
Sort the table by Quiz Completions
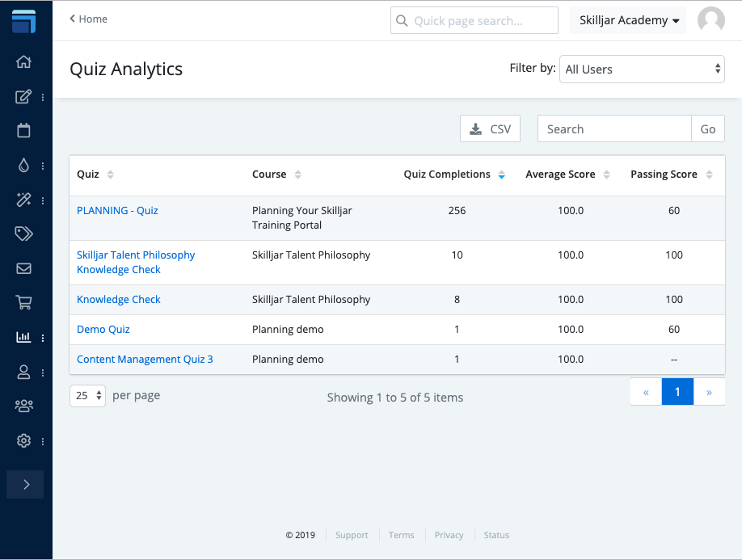click(x=453, y=175)
